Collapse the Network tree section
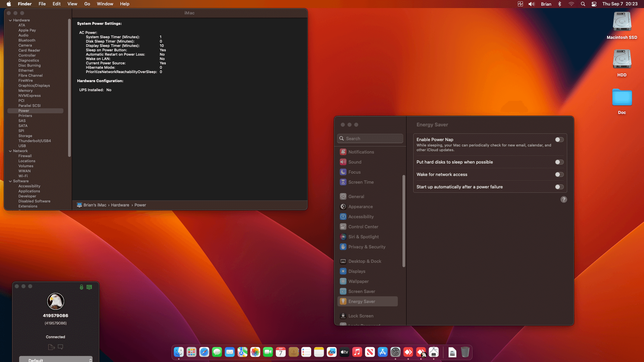This screenshot has height=362, width=644. [x=10, y=151]
